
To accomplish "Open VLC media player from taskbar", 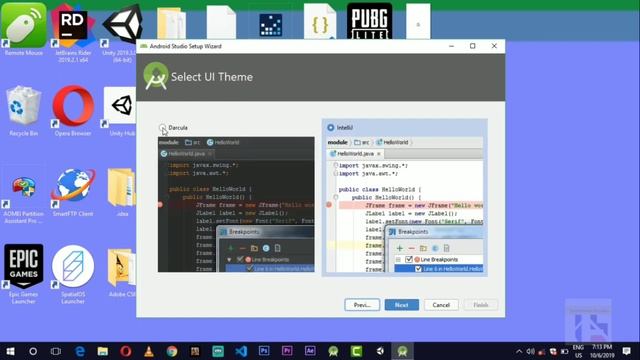I will coord(149,351).
